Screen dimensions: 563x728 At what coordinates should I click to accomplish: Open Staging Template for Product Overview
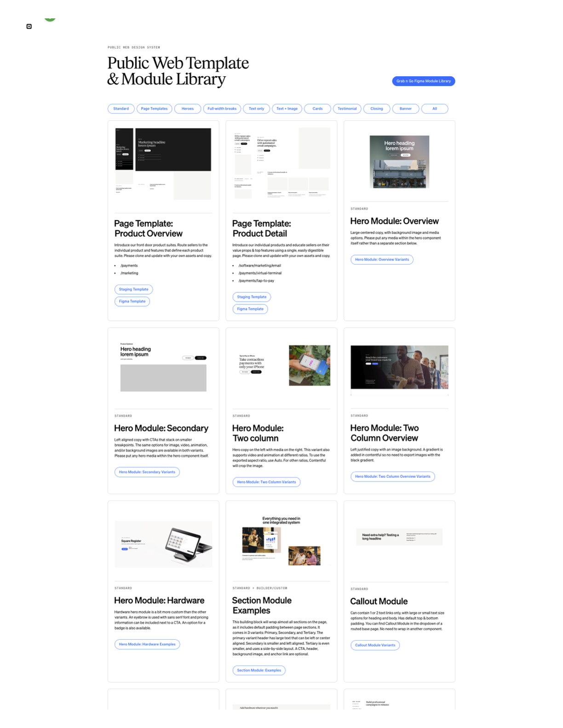pyautogui.click(x=133, y=290)
